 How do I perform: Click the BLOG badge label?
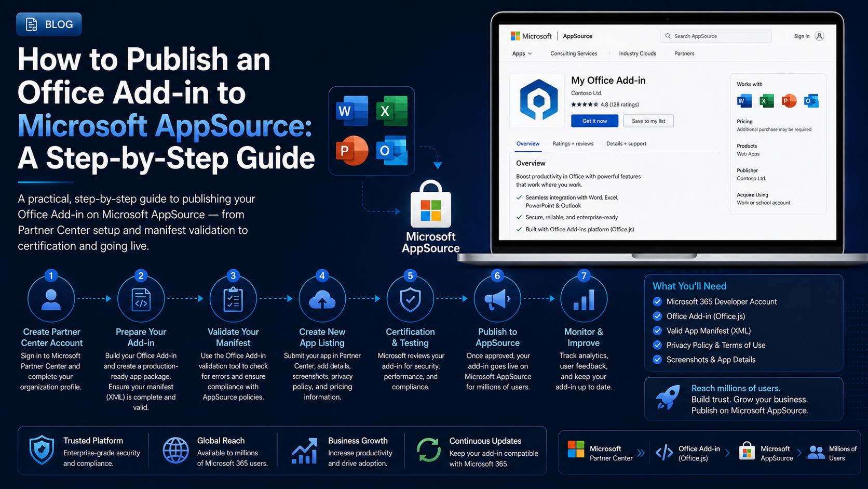(59, 24)
